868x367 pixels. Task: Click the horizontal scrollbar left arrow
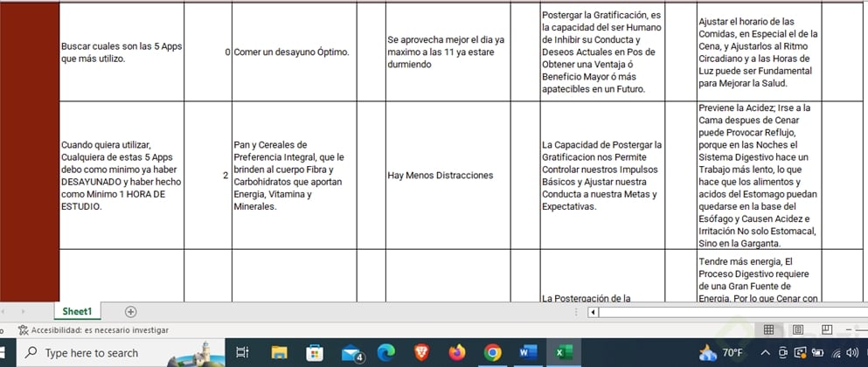pos(593,312)
